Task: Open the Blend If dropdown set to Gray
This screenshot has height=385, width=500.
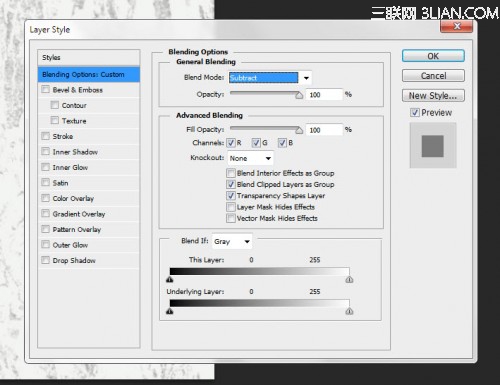Action: click(x=232, y=241)
